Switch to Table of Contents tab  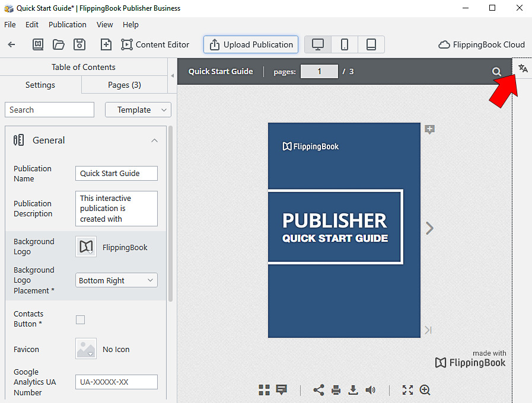(84, 67)
